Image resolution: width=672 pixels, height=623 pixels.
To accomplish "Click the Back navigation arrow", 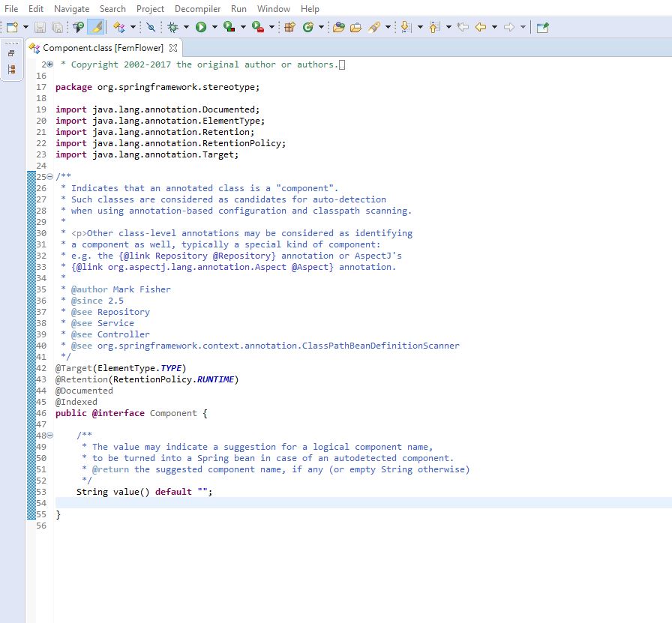I will pos(481,28).
